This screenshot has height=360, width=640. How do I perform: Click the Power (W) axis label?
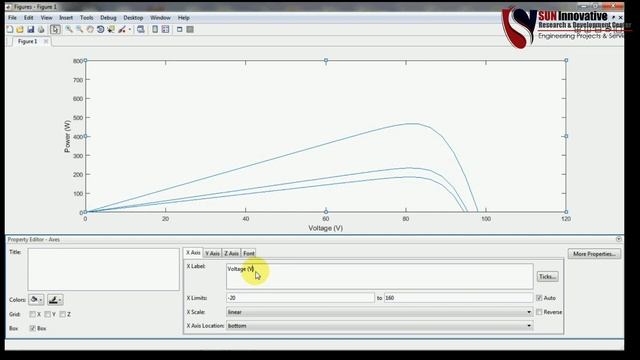pos(67,136)
